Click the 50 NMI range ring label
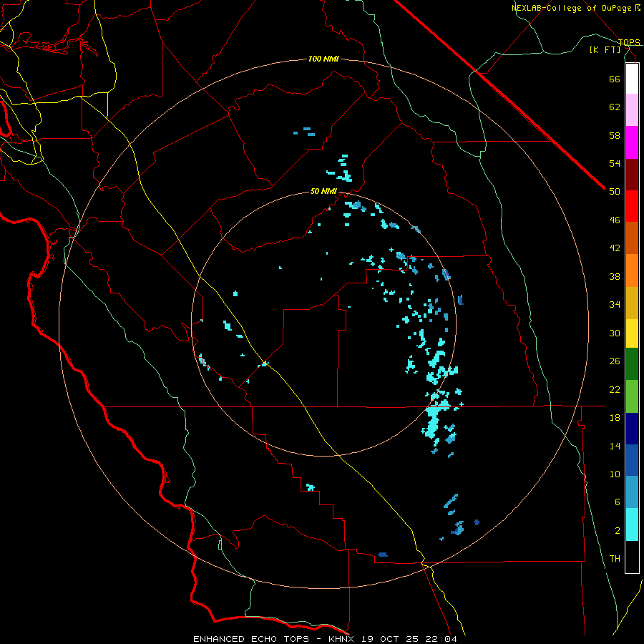The height and width of the screenshot is (644, 644). coord(323,191)
